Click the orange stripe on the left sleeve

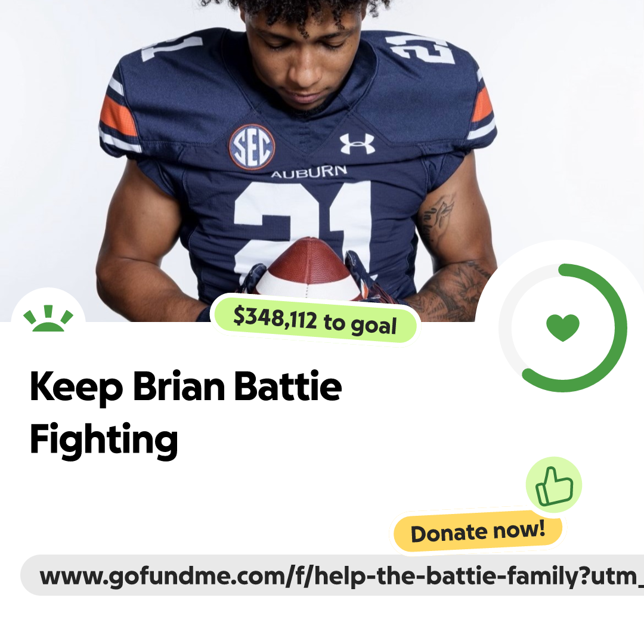click(x=118, y=116)
